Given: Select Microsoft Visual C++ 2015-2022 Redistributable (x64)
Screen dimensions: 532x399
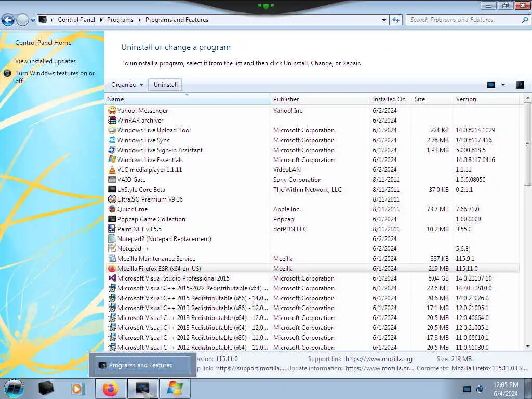Looking at the screenshot, I should click(x=312, y=288).
